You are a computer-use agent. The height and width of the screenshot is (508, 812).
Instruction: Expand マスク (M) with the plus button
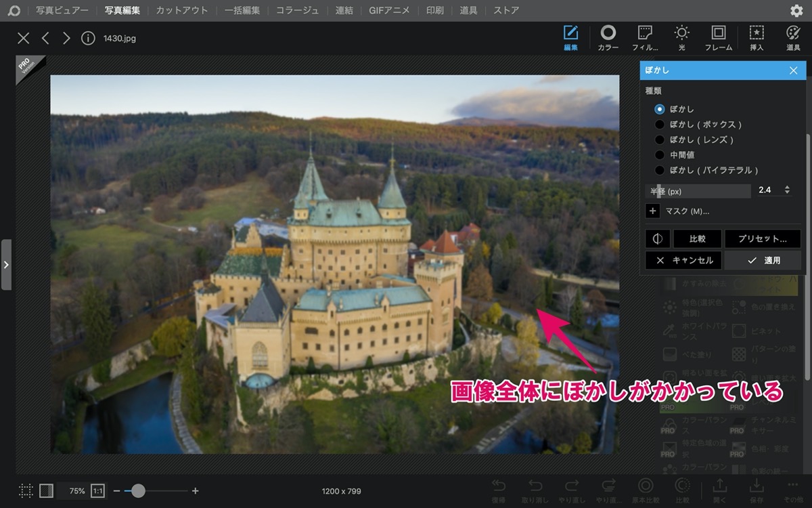tap(653, 211)
